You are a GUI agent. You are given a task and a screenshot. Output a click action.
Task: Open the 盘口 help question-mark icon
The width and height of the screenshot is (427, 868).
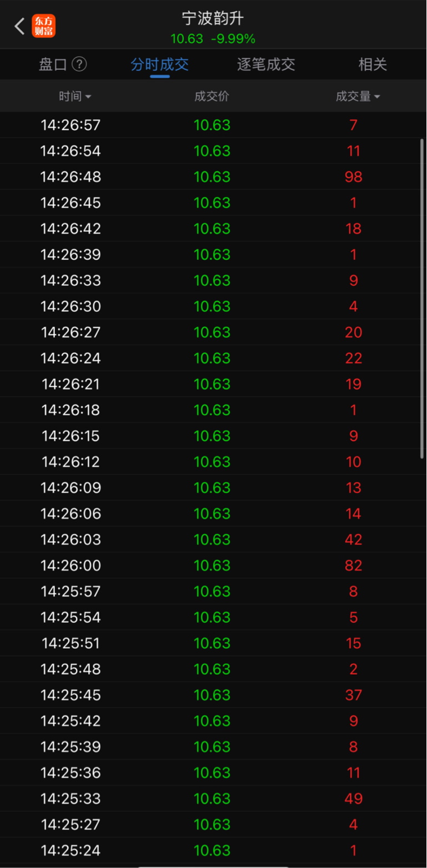tap(79, 64)
